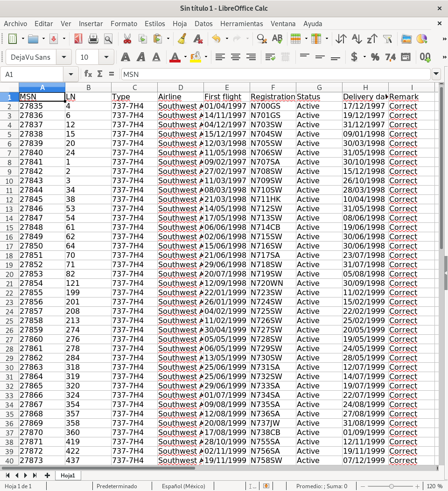Click the Insert Chart icon
The height and width of the screenshot is (491, 448).
click(421, 39)
